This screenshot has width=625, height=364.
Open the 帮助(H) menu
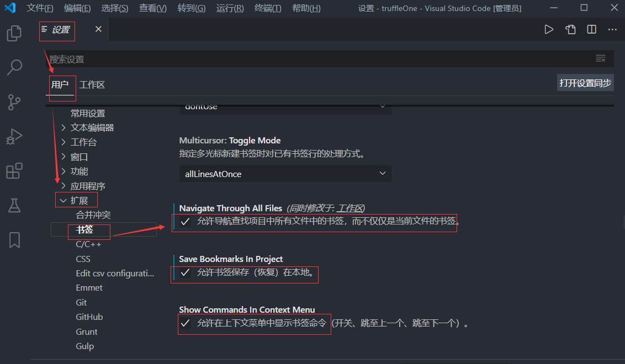pos(306,8)
